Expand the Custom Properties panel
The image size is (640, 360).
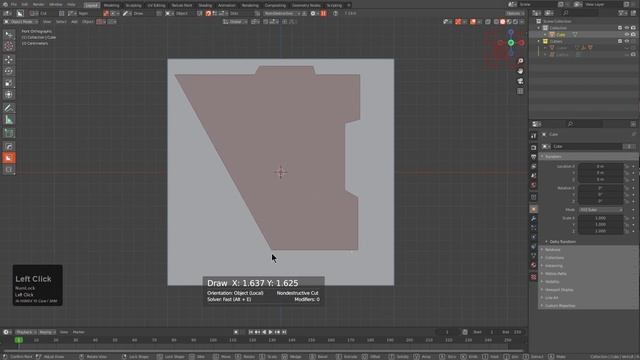[x=588, y=306]
